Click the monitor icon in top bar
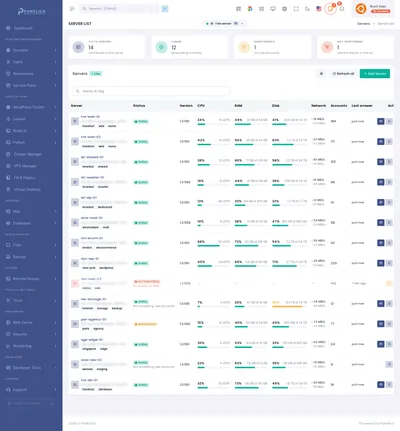The width and height of the screenshot is (400, 431). click(273, 9)
